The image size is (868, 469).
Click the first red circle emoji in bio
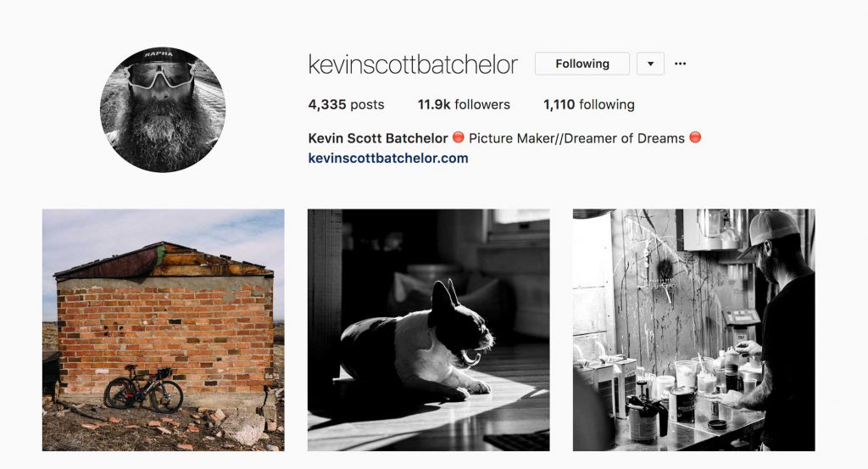[459, 137]
